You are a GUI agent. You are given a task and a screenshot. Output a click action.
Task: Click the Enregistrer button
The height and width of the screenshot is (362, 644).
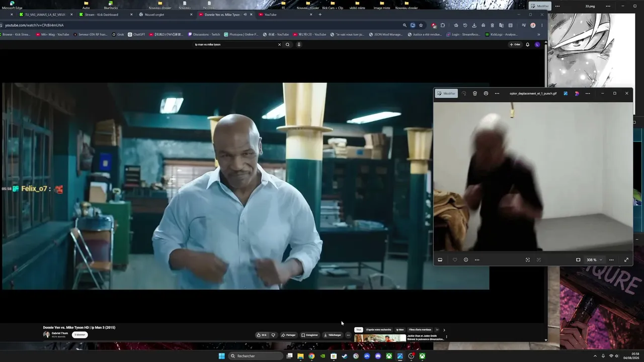309,335
